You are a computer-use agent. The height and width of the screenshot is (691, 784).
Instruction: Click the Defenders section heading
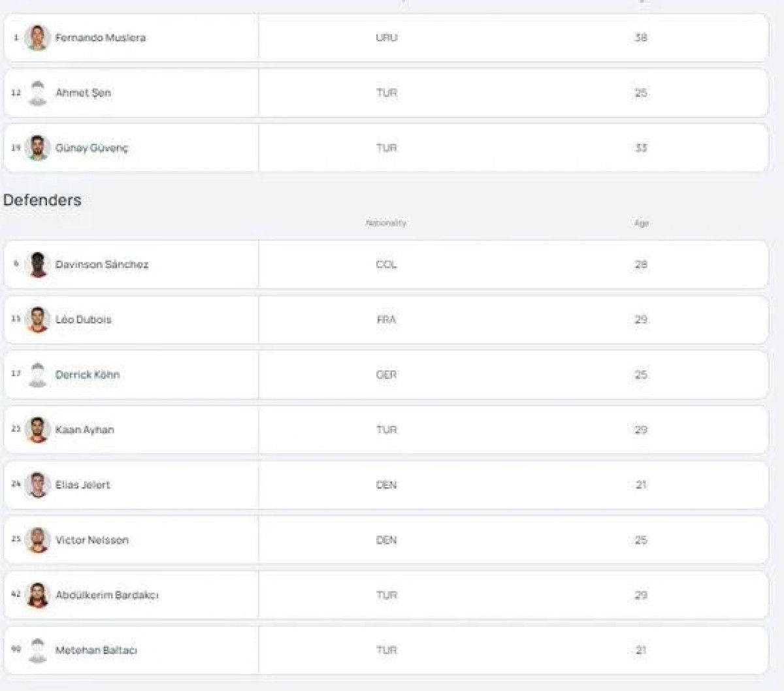pos(42,200)
